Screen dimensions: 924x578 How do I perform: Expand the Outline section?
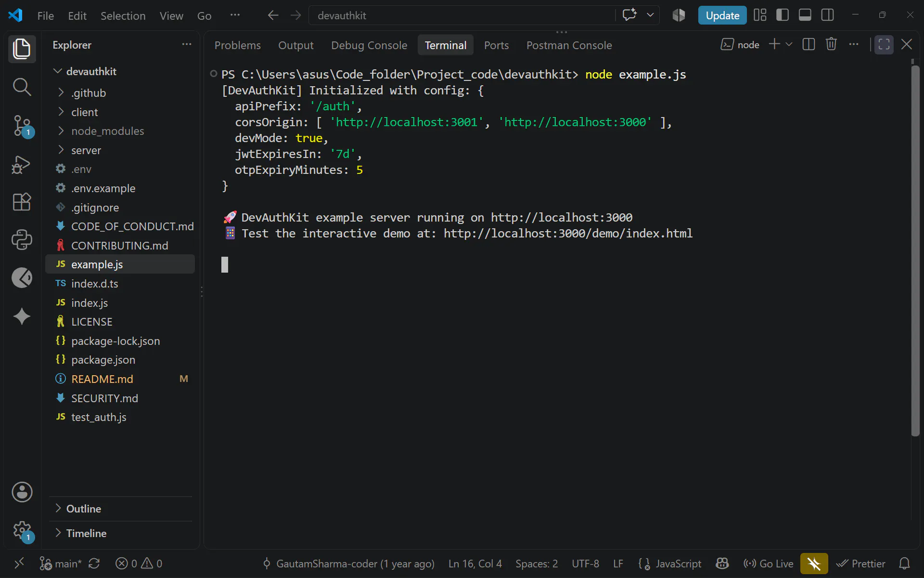pos(120,509)
